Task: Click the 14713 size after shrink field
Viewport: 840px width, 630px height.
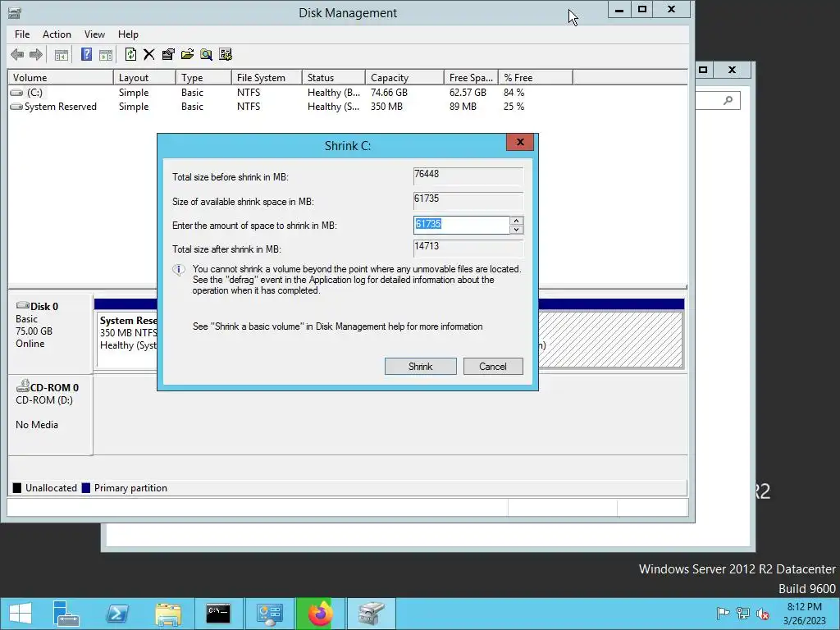Action: point(468,248)
